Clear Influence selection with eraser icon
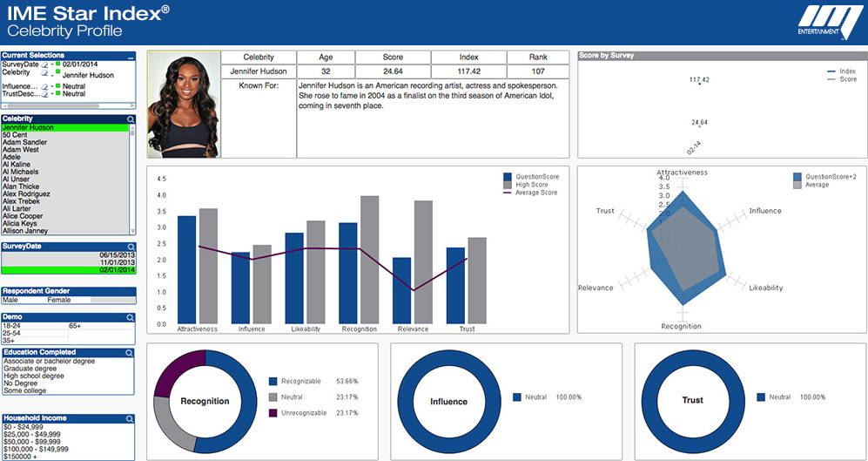This screenshot has height=461, width=868. click(x=45, y=86)
